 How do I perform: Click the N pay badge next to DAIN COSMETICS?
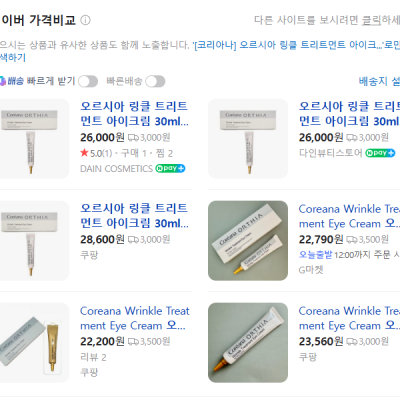(x=170, y=168)
